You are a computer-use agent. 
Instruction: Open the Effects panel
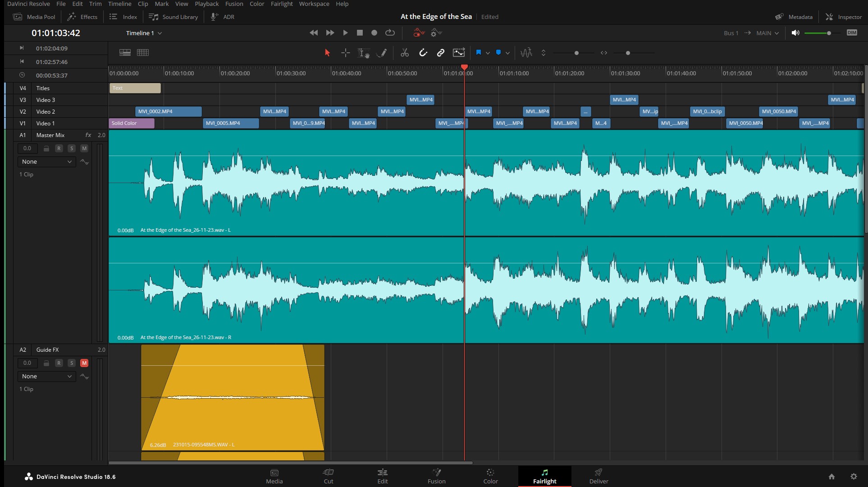(x=82, y=17)
